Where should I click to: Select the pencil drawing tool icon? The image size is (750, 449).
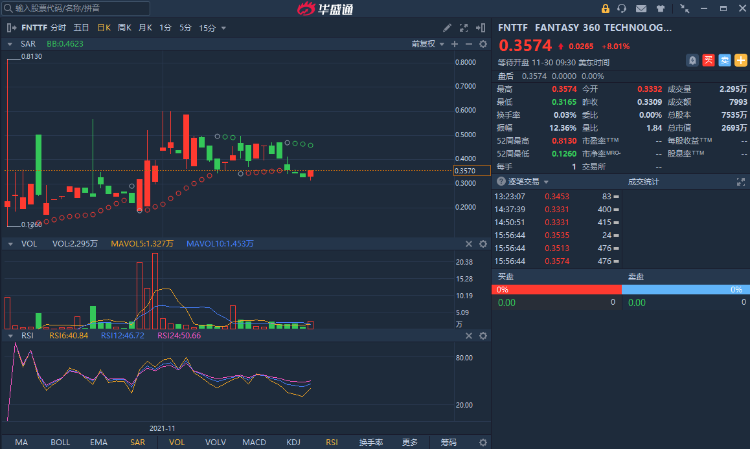point(447,28)
